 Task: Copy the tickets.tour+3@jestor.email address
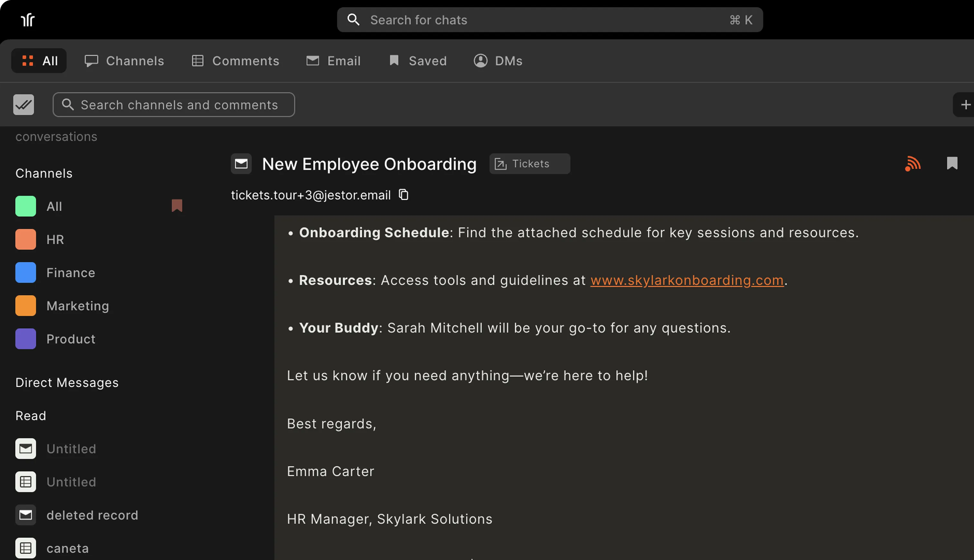tap(403, 195)
